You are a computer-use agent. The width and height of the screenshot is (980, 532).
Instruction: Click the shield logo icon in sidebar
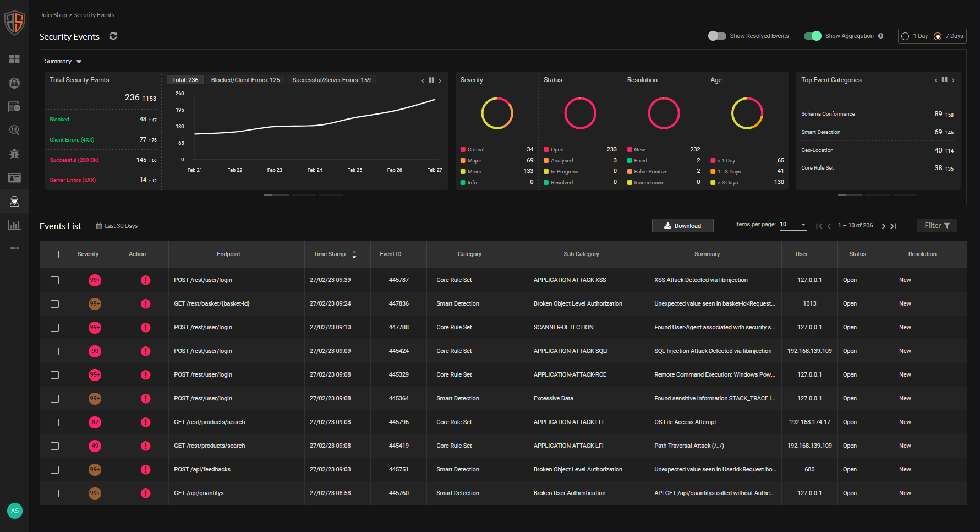tap(14, 23)
